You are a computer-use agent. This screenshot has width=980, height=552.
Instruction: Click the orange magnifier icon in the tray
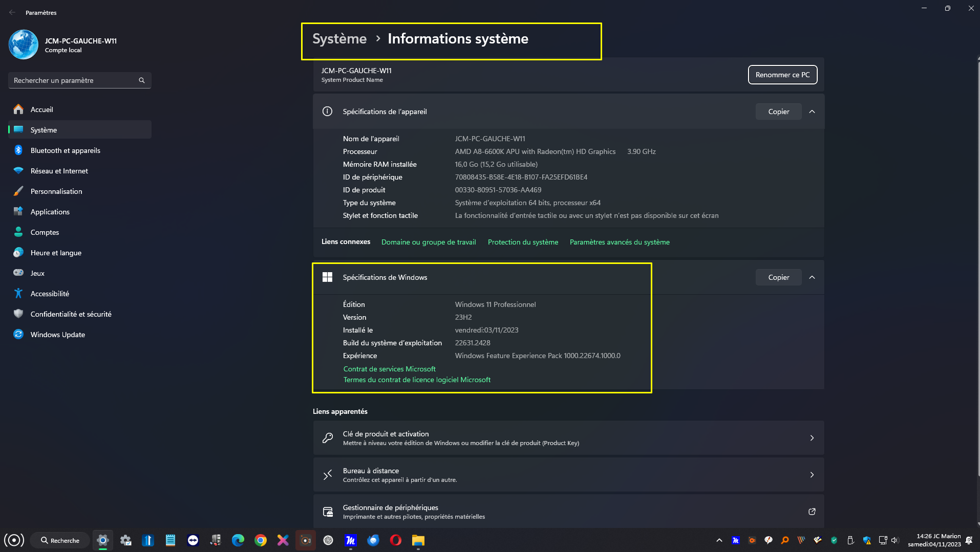click(x=785, y=540)
